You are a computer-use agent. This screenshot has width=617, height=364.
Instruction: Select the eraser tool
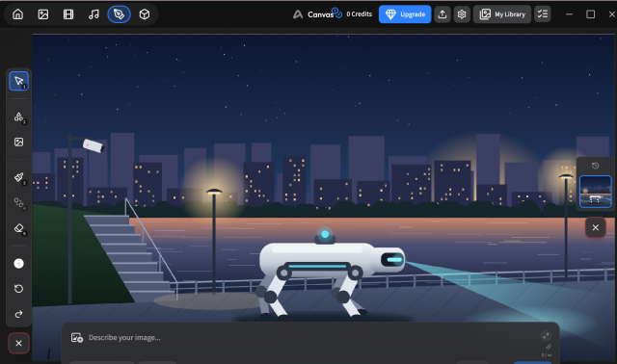click(19, 228)
